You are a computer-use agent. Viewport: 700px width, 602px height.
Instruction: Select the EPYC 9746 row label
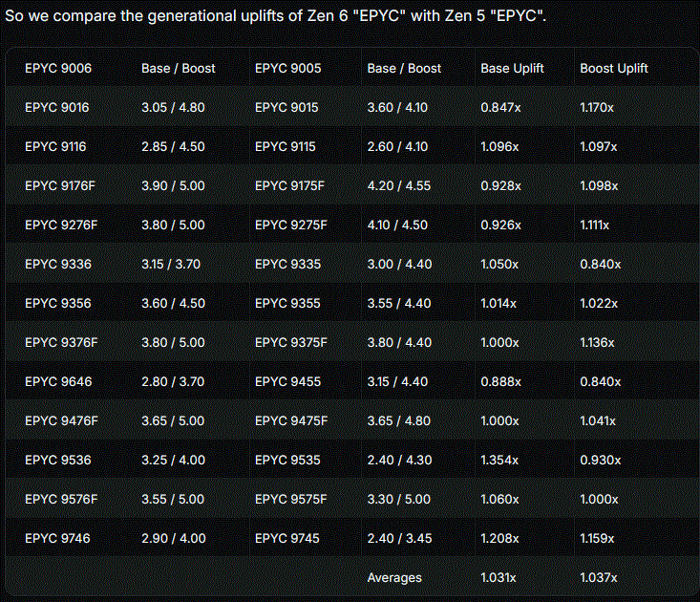[x=57, y=539]
